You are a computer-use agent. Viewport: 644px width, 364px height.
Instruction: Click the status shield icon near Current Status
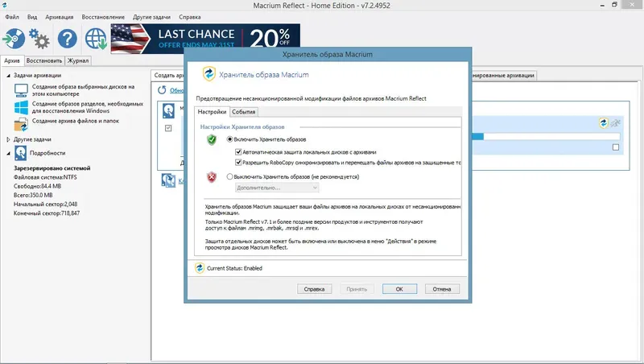[x=200, y=268]
